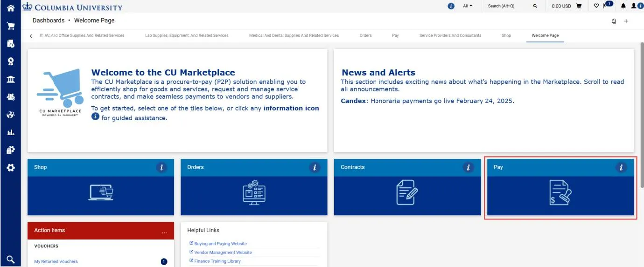Switch to Service Providers And Consultants tab
The height and width of the screenshot is (267, 644).
(x=450, y=35)
